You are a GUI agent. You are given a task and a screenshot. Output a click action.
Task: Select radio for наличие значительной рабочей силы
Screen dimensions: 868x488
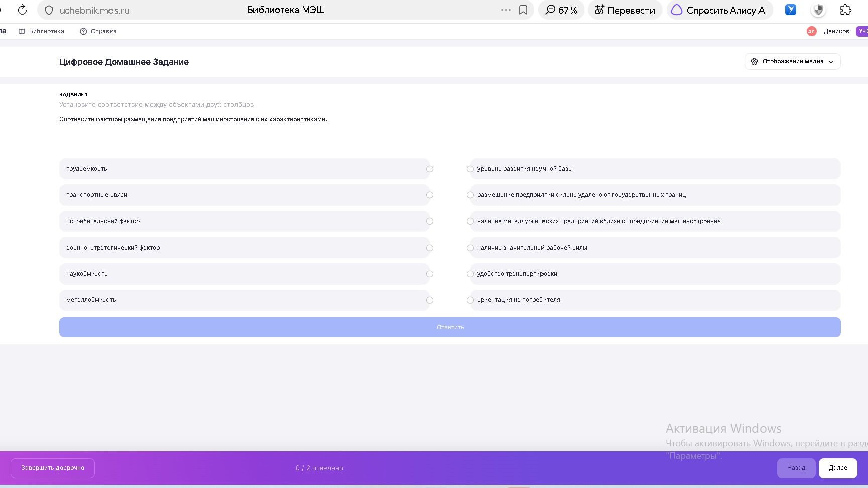(x=470, y=248)
